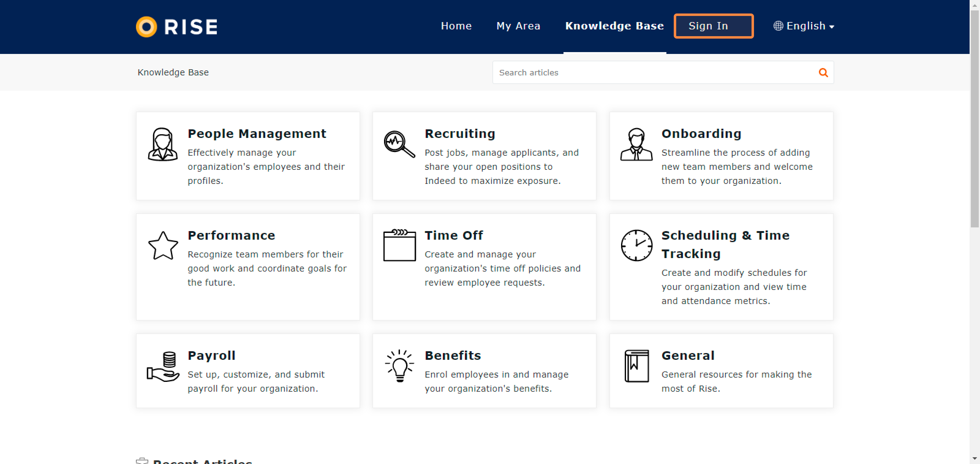Open the Recruiting category heading
This screenshot has height=464, width=980.
460,134
